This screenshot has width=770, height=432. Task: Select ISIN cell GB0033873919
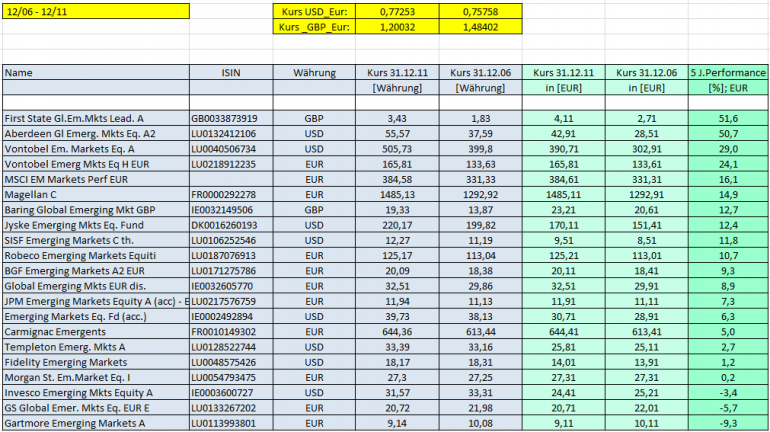pyautogui.click(x=231, y=118)
